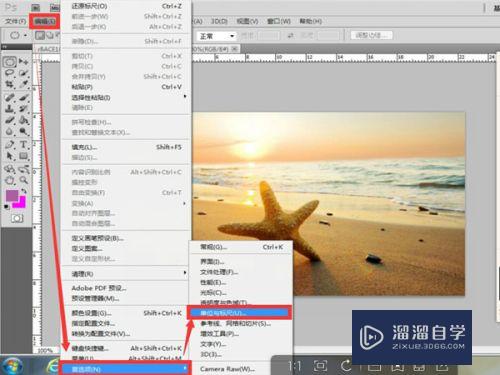This screenshot has height=375, width=500.
Task: Select Camera Raw(W)... in preferences submenu
Action: [241, 369]
